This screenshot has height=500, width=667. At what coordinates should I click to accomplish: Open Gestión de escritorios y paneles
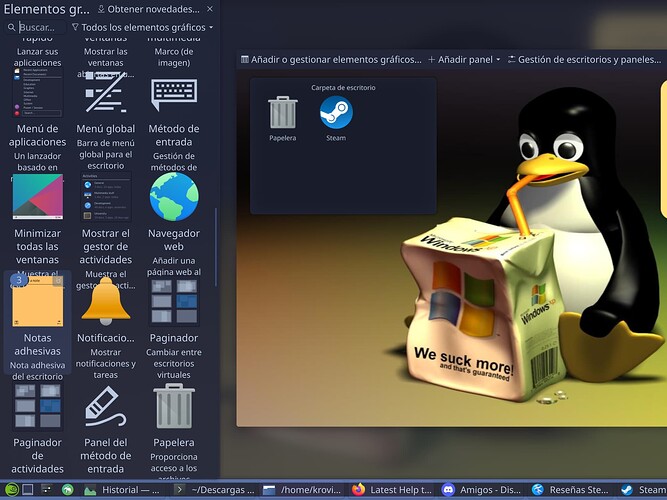tap(584, 60)
